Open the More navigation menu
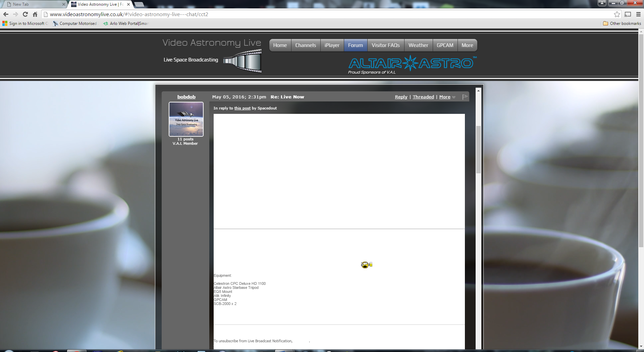644x352 pixels. coord(467,45)
